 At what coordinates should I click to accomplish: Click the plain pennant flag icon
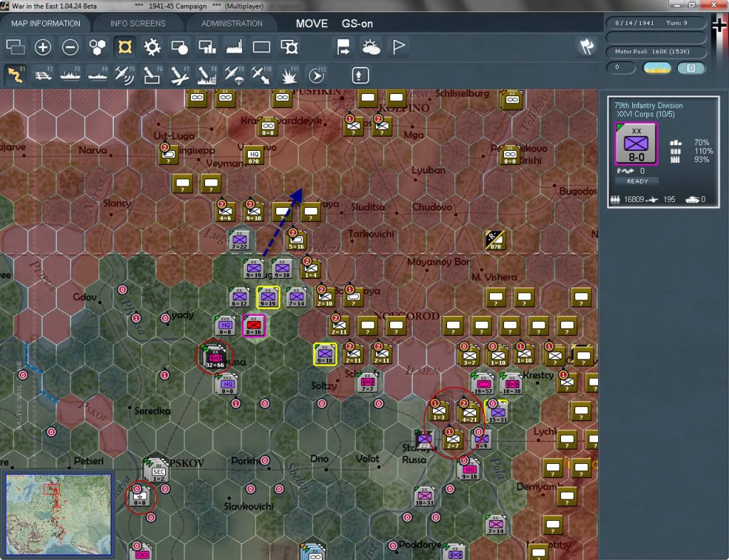coord(399,47)
